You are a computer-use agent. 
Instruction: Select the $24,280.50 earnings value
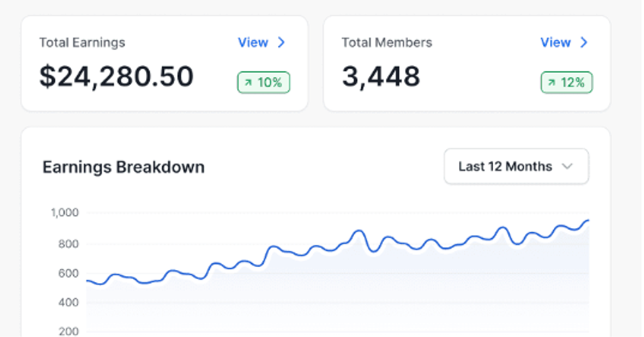pyautogui.click(x=117, y=77)
